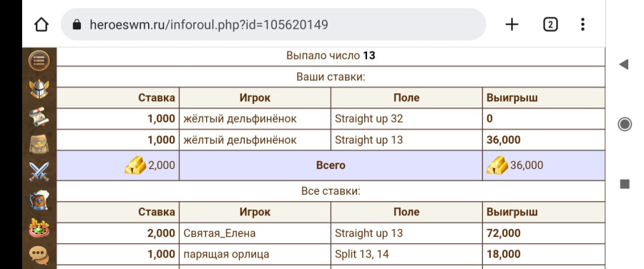Open the backpack inventory icon
644x269 pixels.
pos(39,144)
